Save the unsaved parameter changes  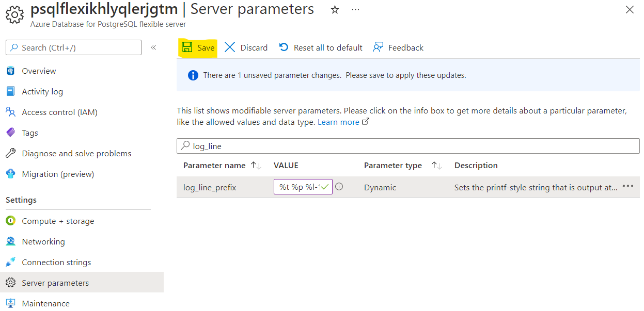click(x=198, y=47)
